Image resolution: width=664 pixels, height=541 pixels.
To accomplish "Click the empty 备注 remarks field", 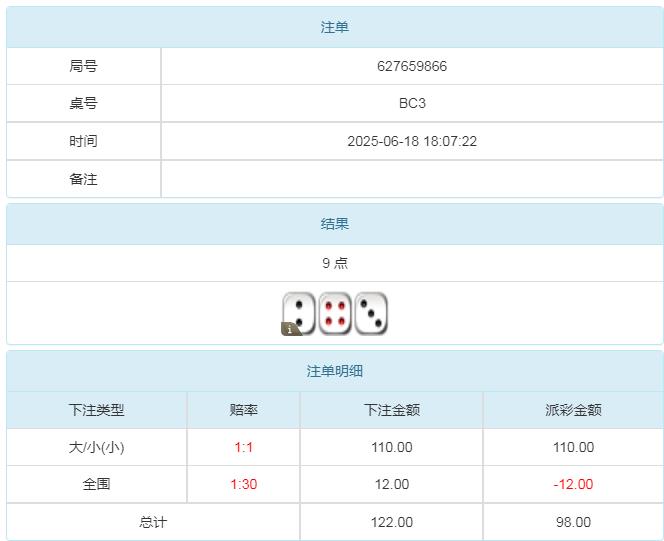I will point(412,179).
